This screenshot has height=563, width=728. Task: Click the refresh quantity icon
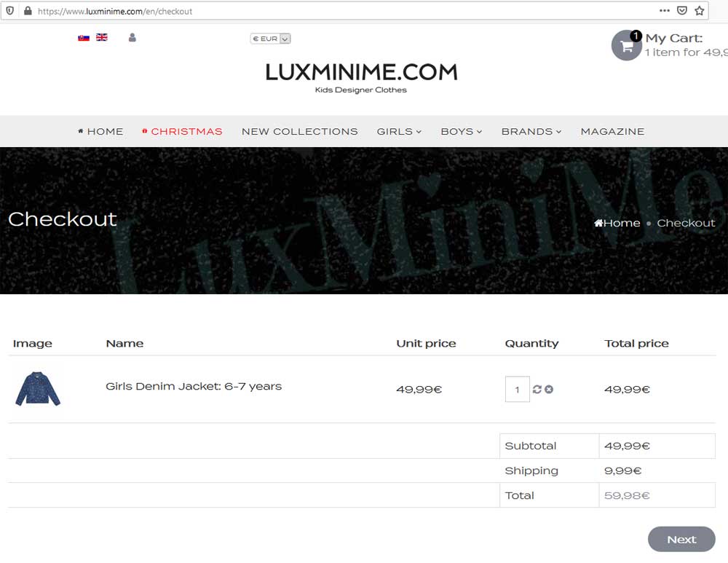tap(537, 389)
